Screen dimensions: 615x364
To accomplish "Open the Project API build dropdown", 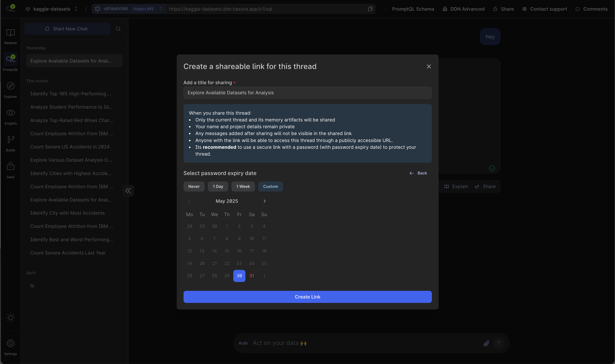I will pyautogui.click(x=161, y=9).
